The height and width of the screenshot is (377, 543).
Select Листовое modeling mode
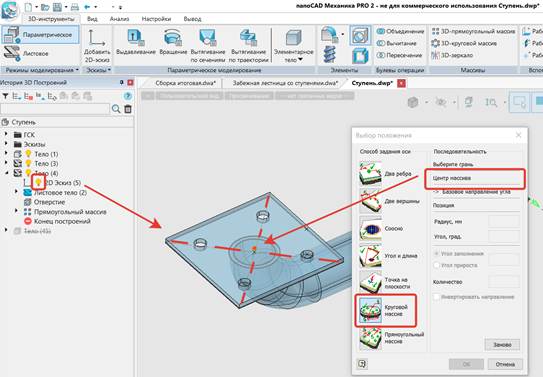coord(26,54)
